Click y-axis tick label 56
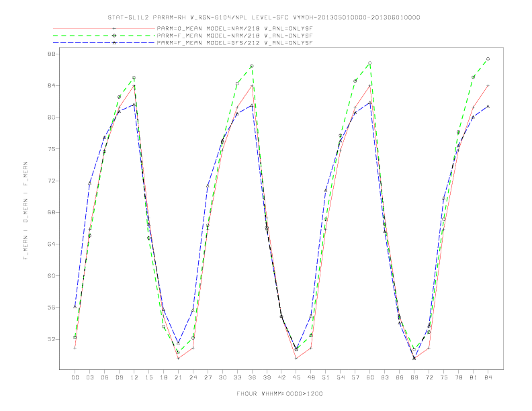 52,308
